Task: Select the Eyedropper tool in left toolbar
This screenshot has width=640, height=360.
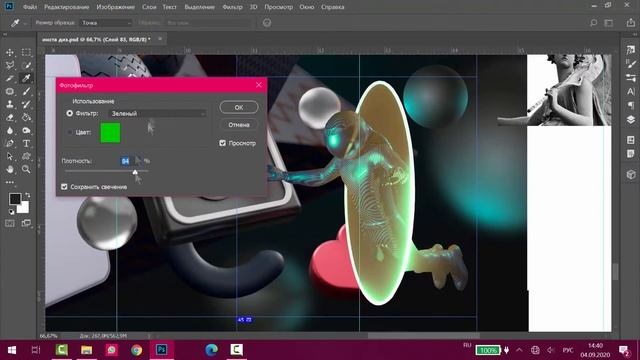Action: 26,78
